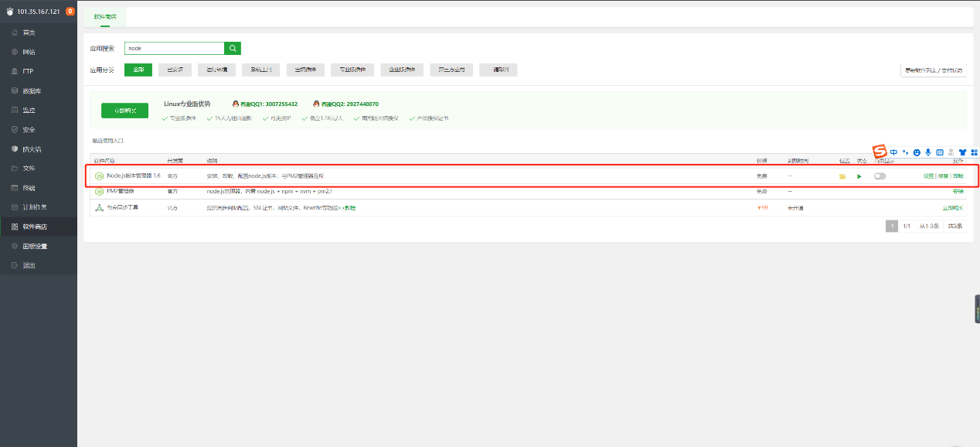Select the 全部 category filter
This screenshot has height=447, width=980.
point(138,70)
